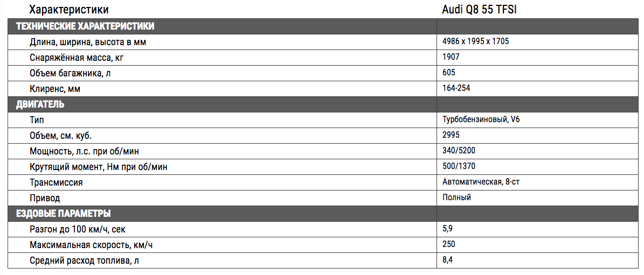Select the 164-254 clearance value
The image size is (644, 275).
point(456,88)
